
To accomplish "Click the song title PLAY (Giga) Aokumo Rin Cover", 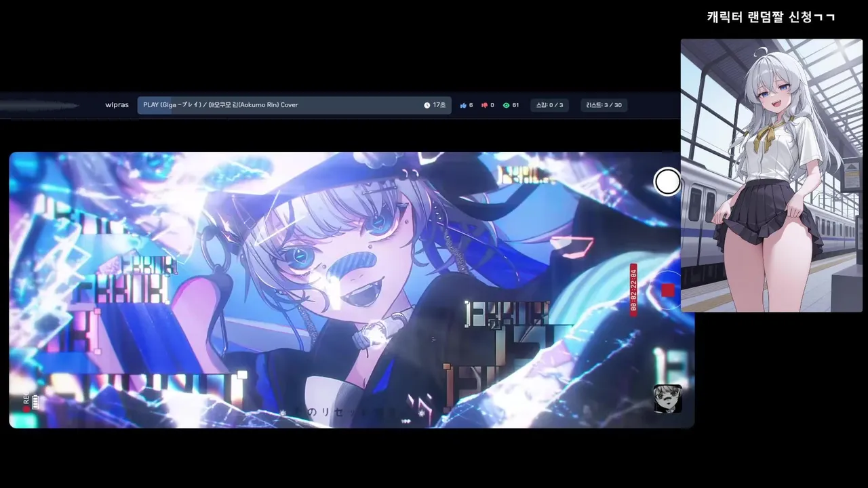I will [x=220, y=105].
